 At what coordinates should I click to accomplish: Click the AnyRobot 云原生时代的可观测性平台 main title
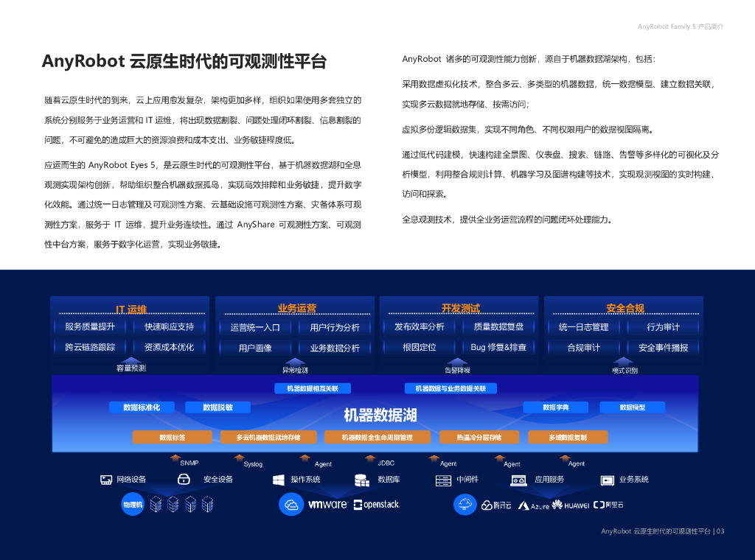coord(184,61)
